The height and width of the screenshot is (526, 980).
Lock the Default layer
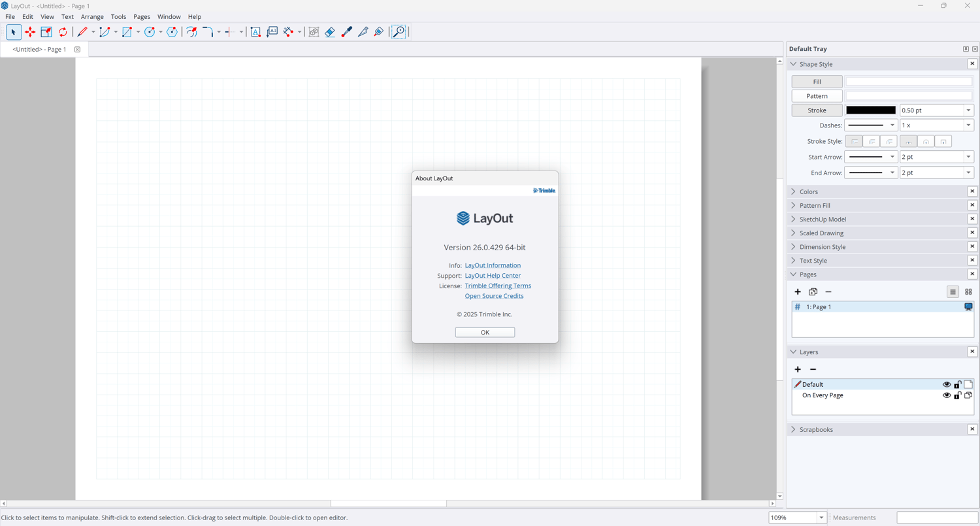tap(958, 385)
